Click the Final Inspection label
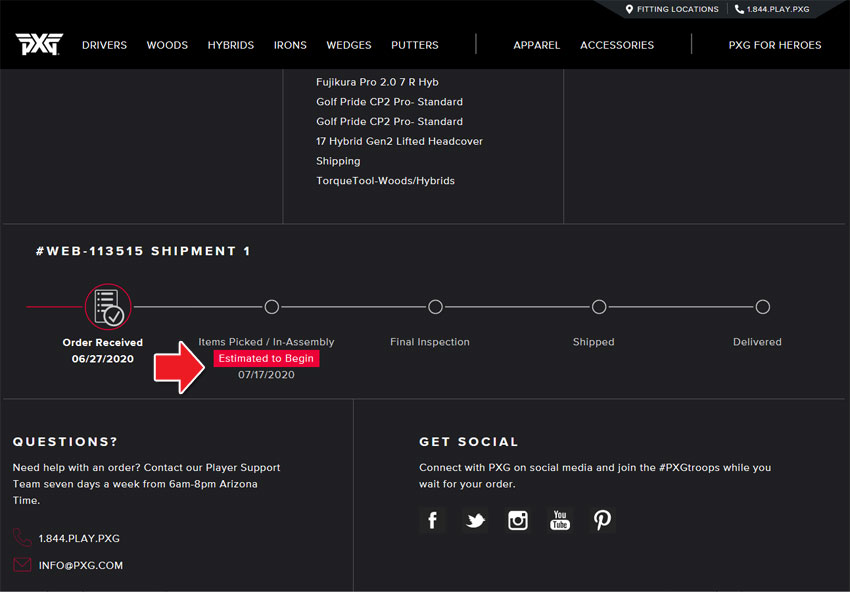This screenshot has height=592, width=850. 430,342
